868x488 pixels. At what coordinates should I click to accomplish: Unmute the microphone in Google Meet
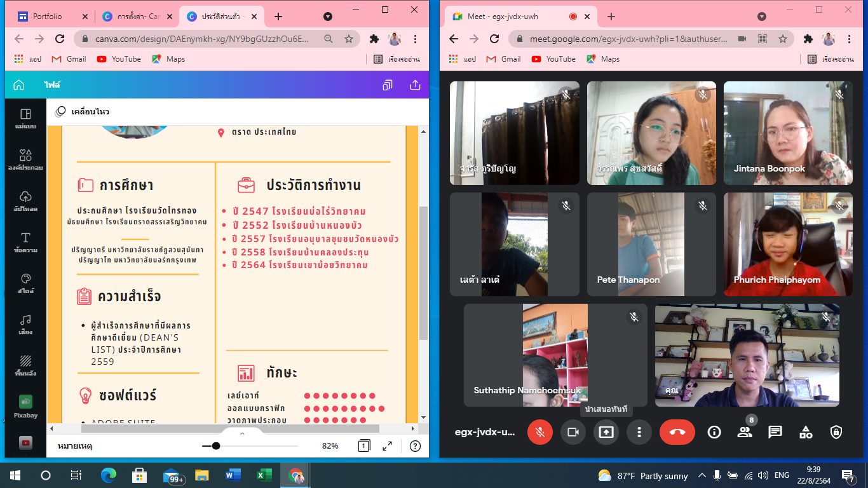[540, 432]
